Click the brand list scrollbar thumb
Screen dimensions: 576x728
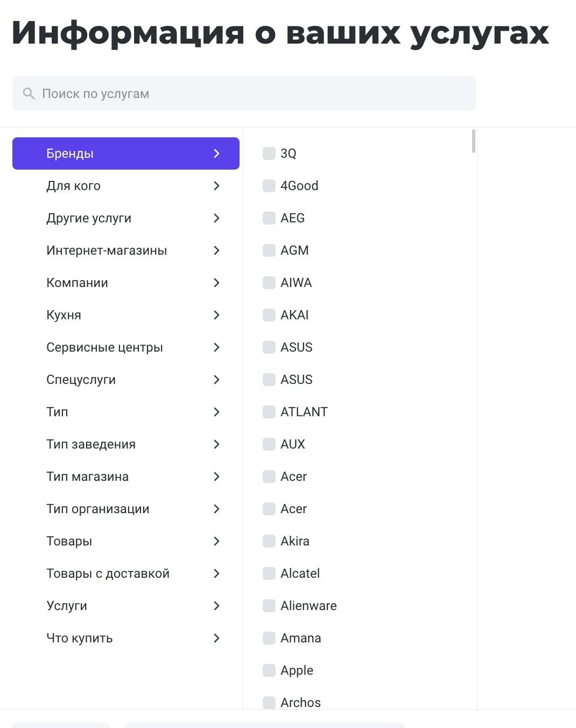pyautogui.click(x=473, y=141)
